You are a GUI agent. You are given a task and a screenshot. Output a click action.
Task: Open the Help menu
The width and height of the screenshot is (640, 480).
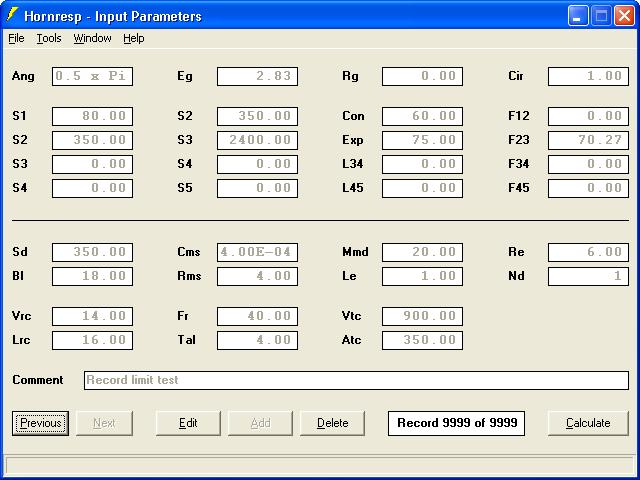click(x=134, y=38)
